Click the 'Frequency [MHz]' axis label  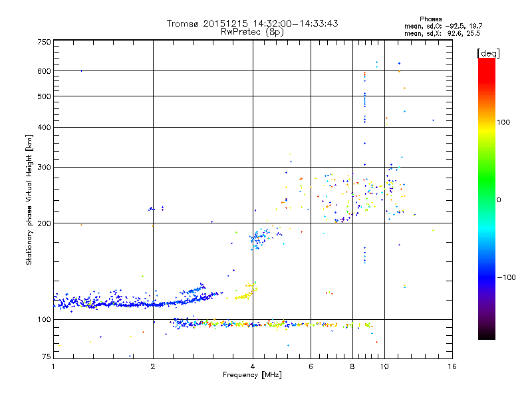point(252,375)
